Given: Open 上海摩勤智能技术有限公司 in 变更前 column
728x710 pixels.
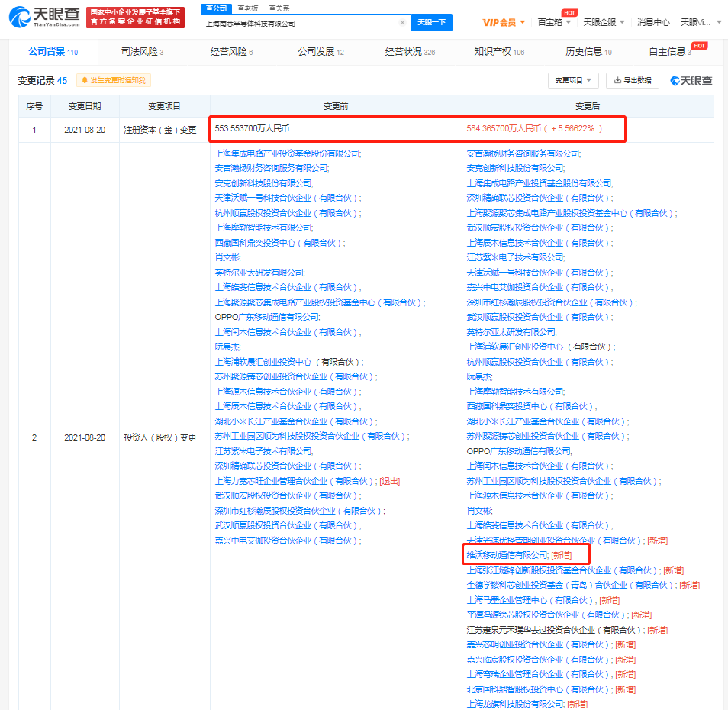Looking at the screenshot, I should pyautogui.click(x=264, y=228).
